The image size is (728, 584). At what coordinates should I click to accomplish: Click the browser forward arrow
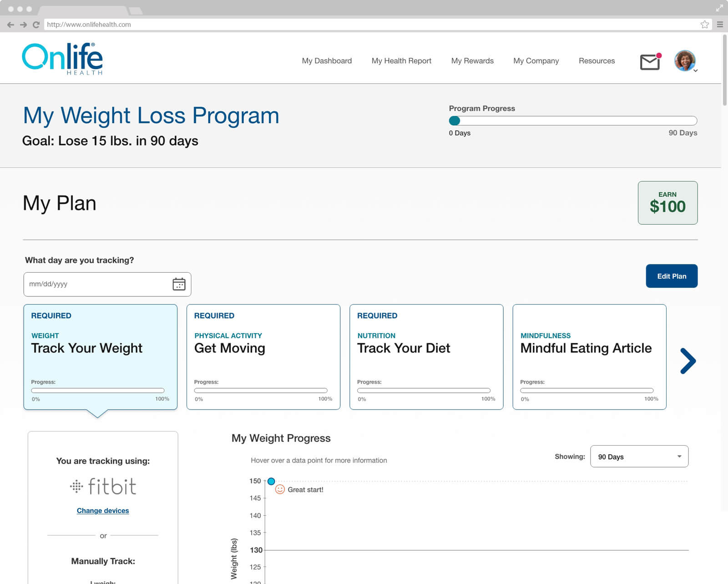23,25
